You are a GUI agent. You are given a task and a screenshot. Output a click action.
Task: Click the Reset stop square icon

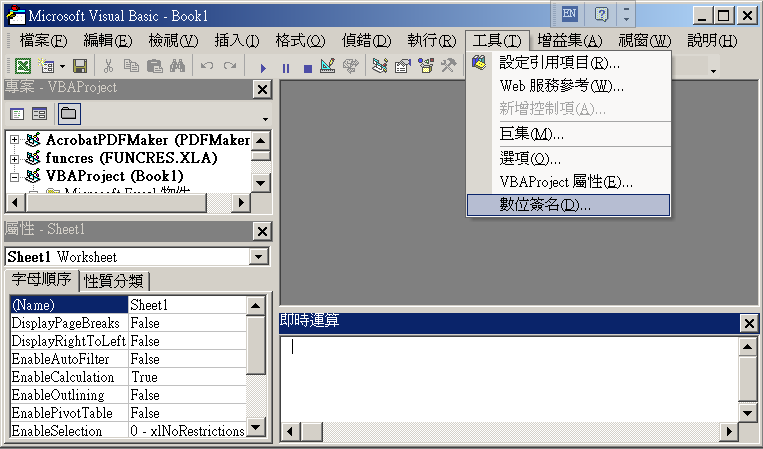pyautogui.click(x=308, y=68)
